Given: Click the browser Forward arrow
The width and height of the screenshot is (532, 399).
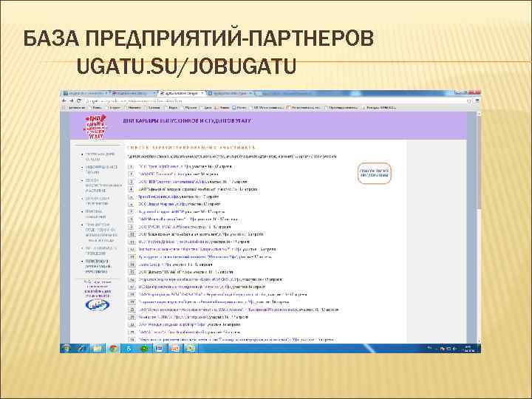Looking at the screenshot, I should pyautogui.click(x=72, y=100).
